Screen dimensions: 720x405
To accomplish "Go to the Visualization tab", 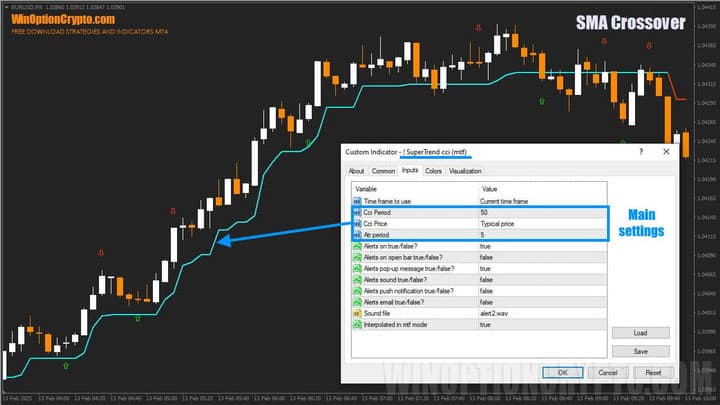I will coord(465,171).
